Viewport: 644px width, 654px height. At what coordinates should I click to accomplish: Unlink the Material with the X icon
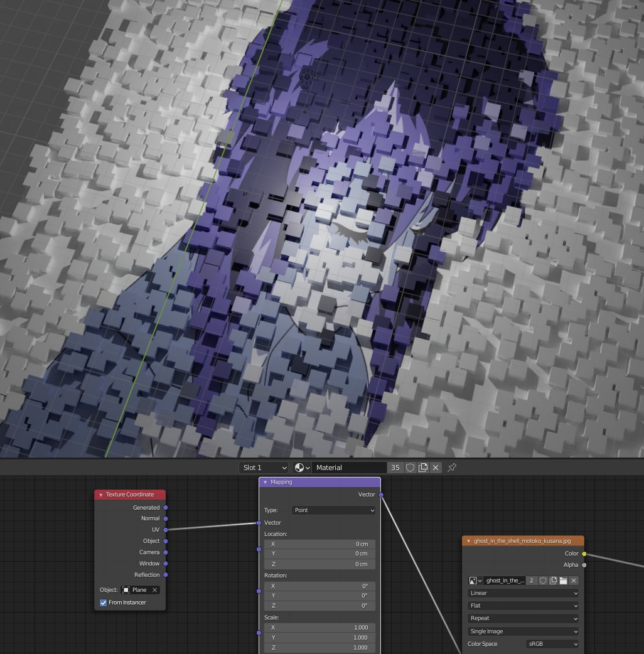click(x=436, y=468)
